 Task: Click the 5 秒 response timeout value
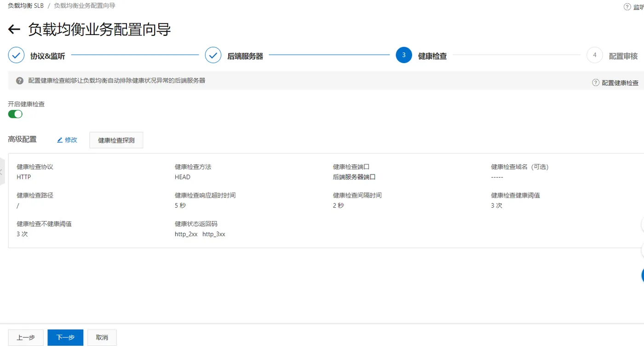[x=180, y=205]
